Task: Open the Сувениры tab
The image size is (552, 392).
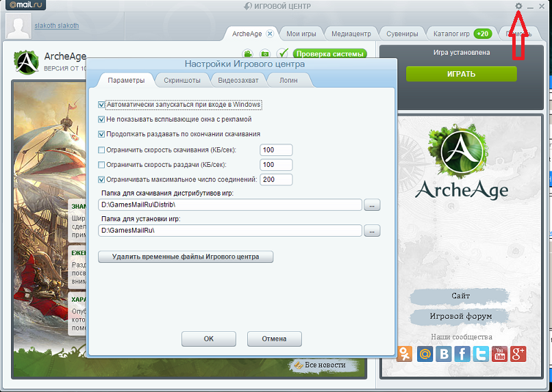Action: point(402,34)
